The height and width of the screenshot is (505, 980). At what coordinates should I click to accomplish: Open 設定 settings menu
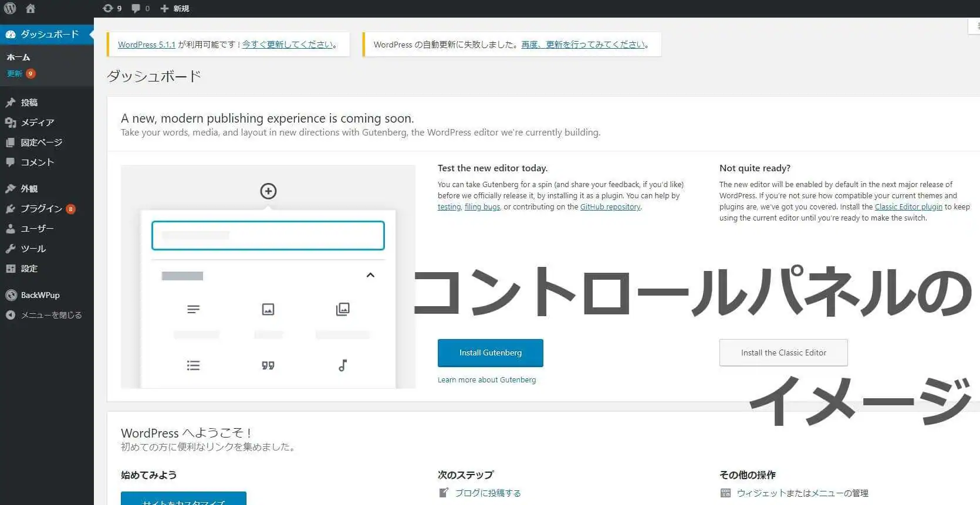tap(47, 268)
